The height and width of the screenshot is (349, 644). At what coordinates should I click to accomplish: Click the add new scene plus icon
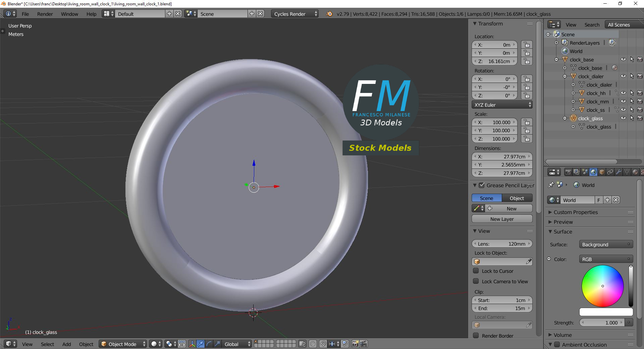pyautogui.click(x=252, y=14)
